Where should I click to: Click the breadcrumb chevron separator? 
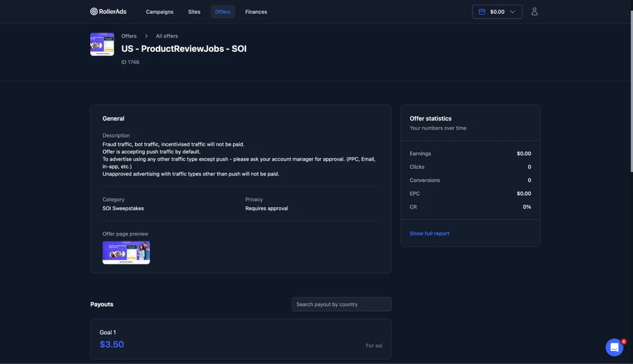click(x=147, y=36)
